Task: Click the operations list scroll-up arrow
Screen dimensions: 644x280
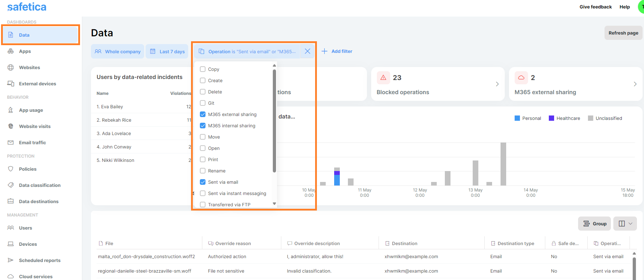Action: tap(274, 66)
